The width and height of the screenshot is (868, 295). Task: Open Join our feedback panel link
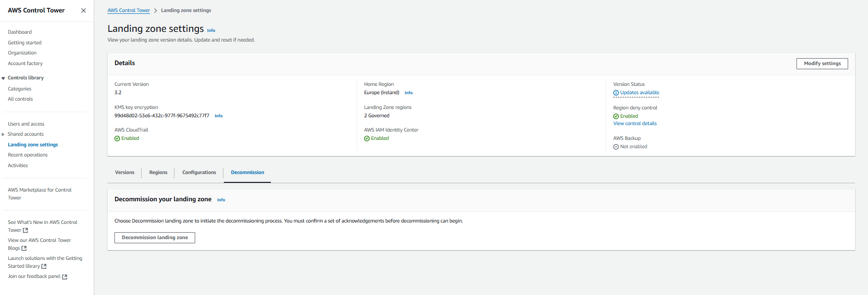tap(34, 276)
